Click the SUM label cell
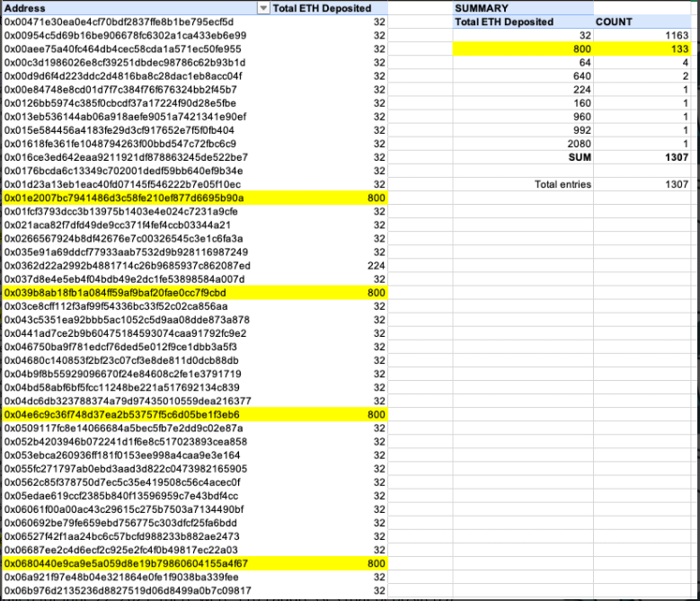This screenshot has width=700, height=601. pyautogui.click(x=523, y=157)
